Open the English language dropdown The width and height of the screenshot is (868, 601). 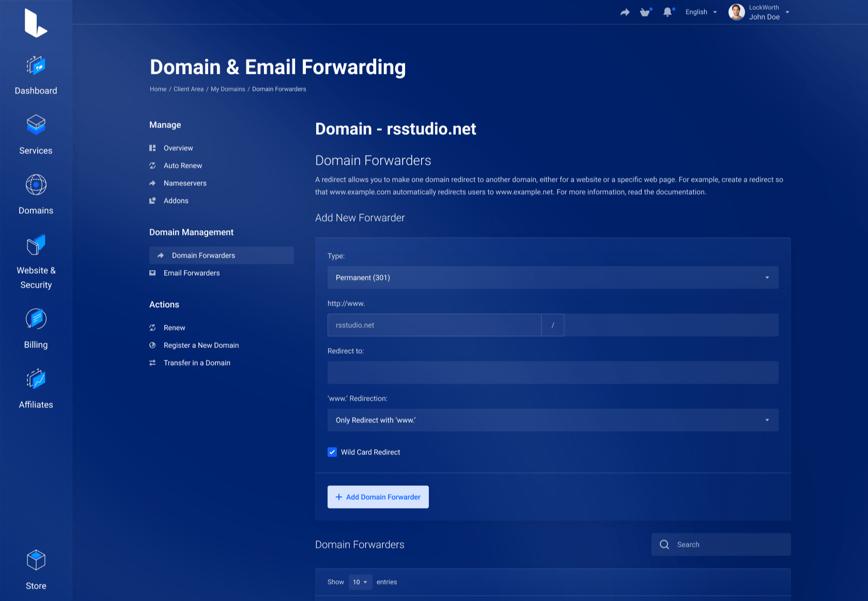pyautogui.click(x=701, y=12)
